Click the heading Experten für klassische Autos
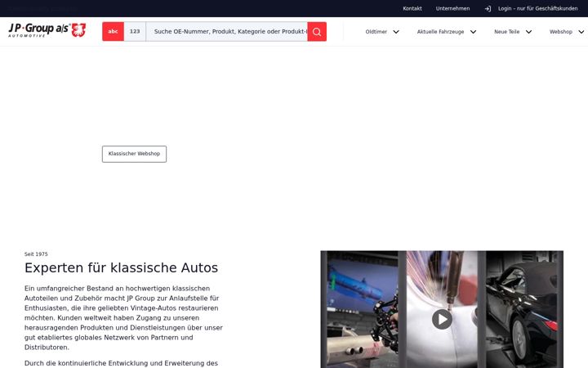The height and width of the screenshot is (368, 588). [121, 267]
